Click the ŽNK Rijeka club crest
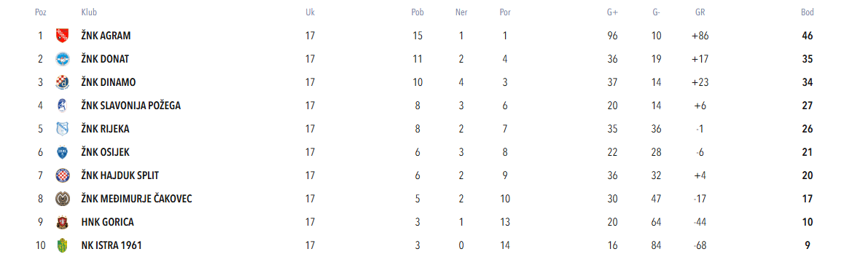The height and width of the screenshot is (273, 868). click(62, 129)
